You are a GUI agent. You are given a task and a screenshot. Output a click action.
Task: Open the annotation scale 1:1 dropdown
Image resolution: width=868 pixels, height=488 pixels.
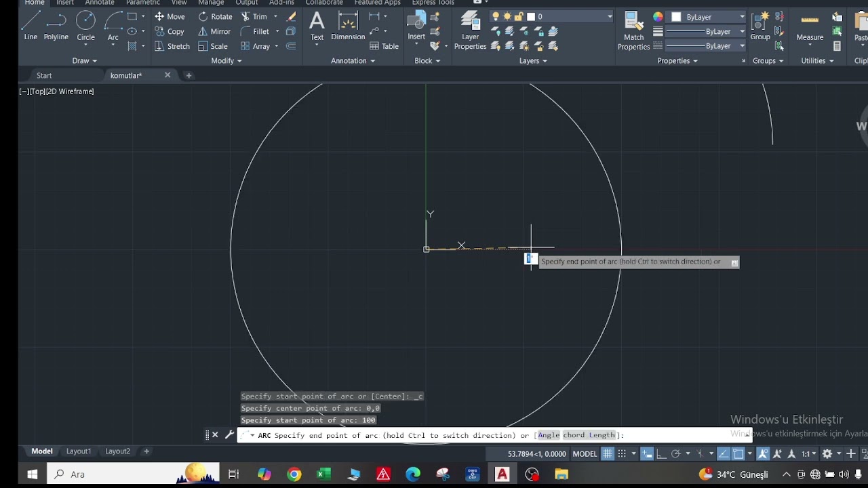[x=809, y=454]
